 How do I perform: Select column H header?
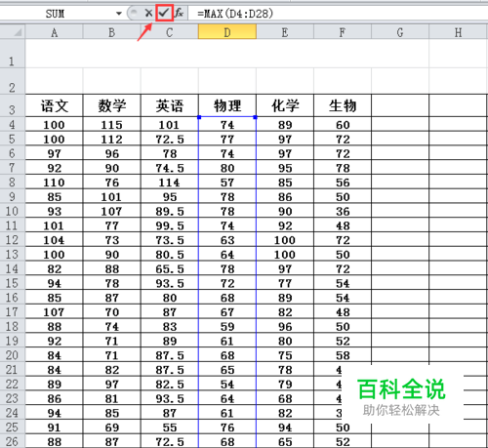458,32
